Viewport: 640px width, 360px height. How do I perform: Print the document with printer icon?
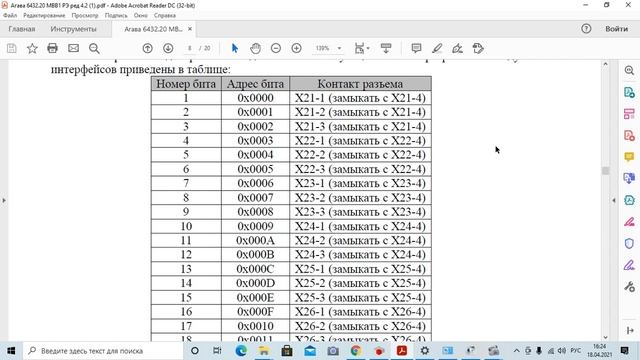52,48
